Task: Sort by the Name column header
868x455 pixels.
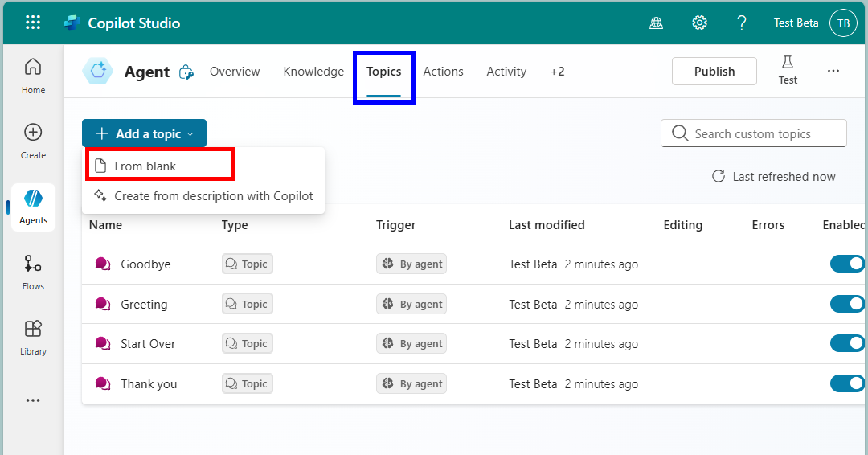Action: 106,225
